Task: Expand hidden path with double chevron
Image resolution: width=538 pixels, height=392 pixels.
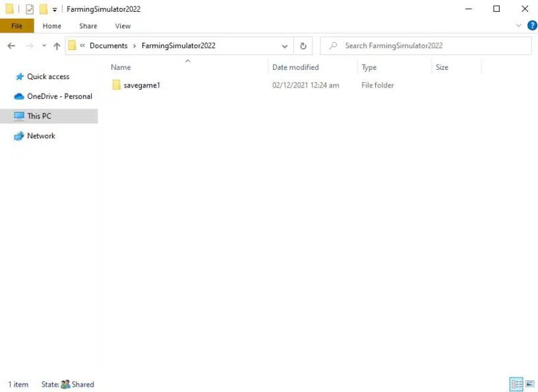Action: (82, 45)
